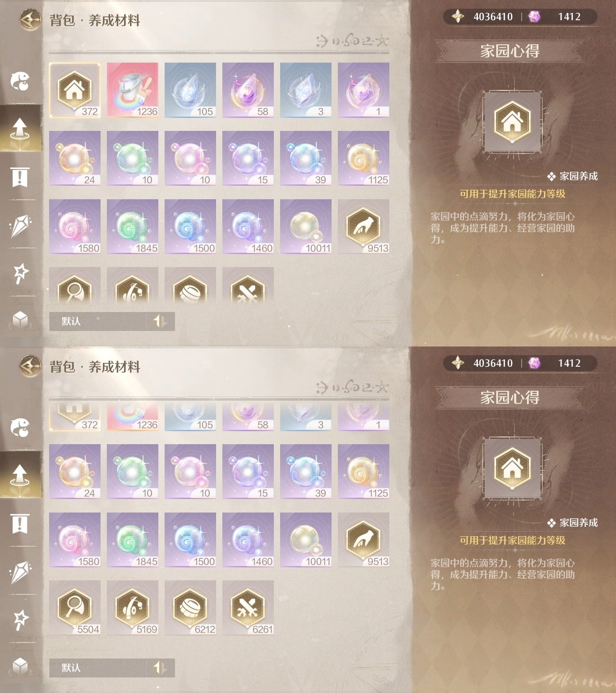Click the bird badge 9513 in upper screenshot
The image size is (616, 693).
363,227
